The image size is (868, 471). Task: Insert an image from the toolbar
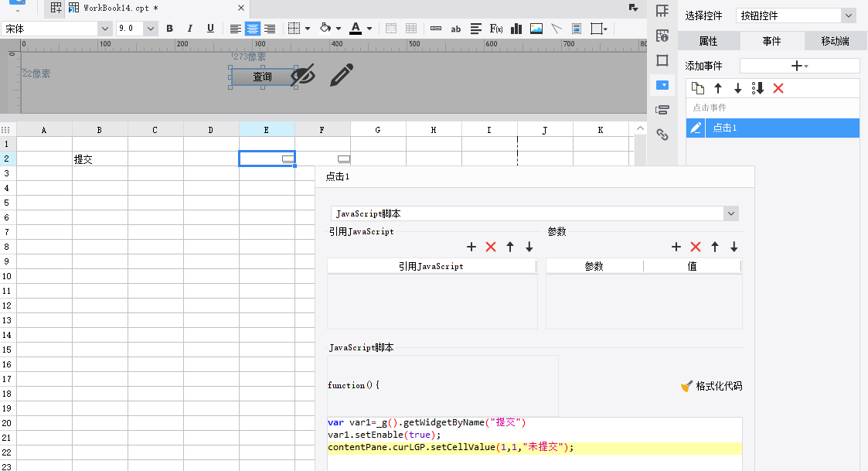click(x=536, y=29)
